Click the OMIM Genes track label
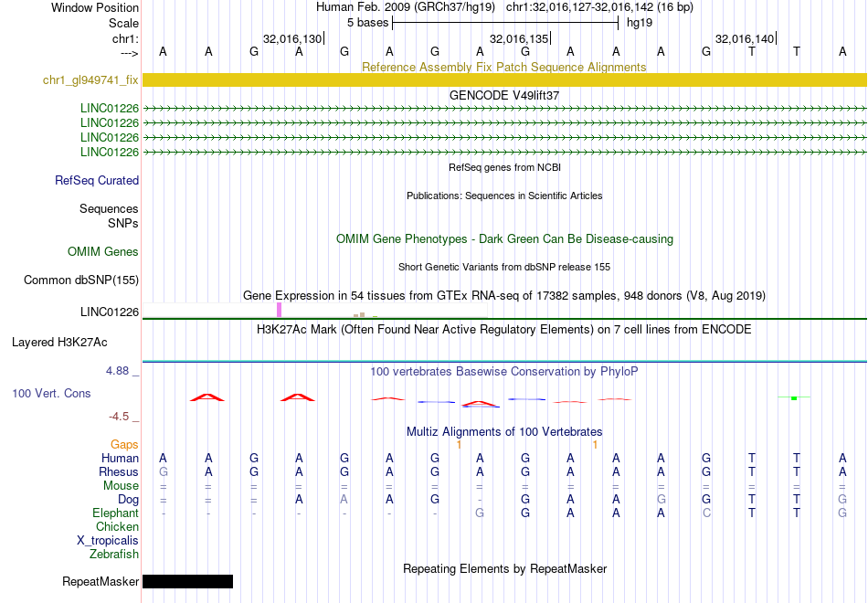This screenshot has height=603, width=868. point(103,252)
